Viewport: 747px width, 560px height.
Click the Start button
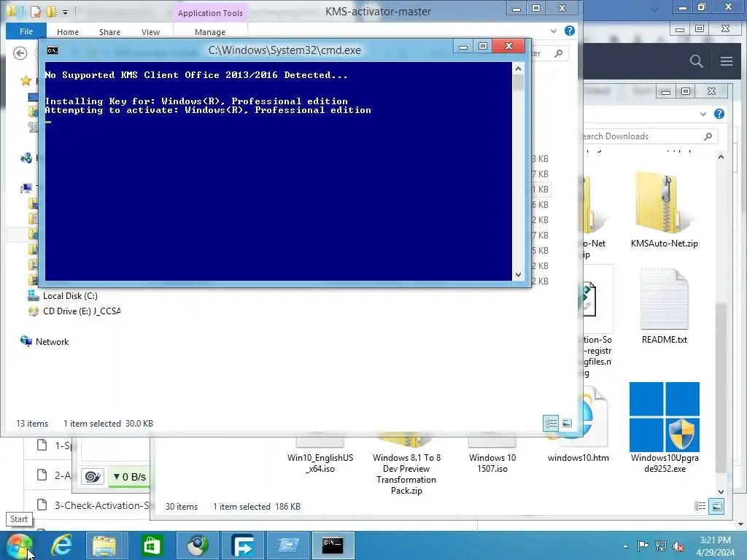19,545
